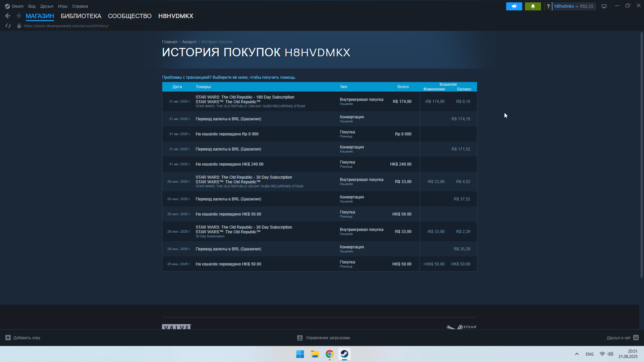This screenshot has height=362, width=644.
Task: Open the Игры menu
Action: tap(63, 6)
